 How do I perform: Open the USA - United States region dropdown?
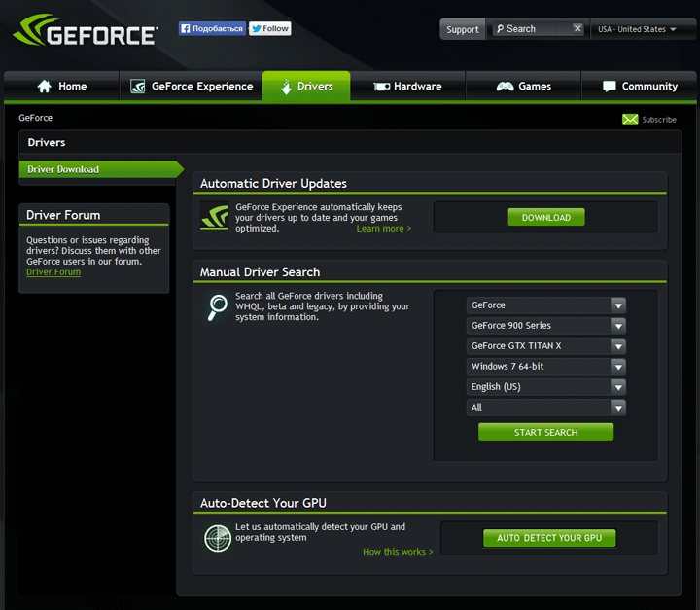637,29
